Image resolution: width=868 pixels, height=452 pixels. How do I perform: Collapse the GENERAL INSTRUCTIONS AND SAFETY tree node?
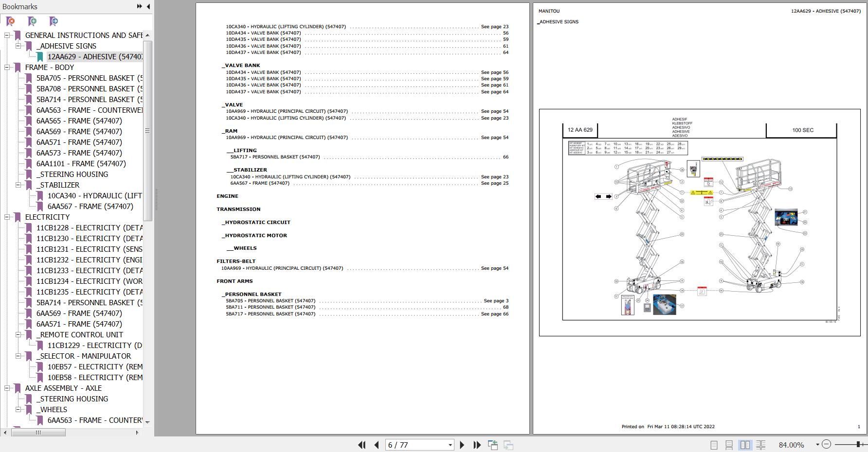7,35
